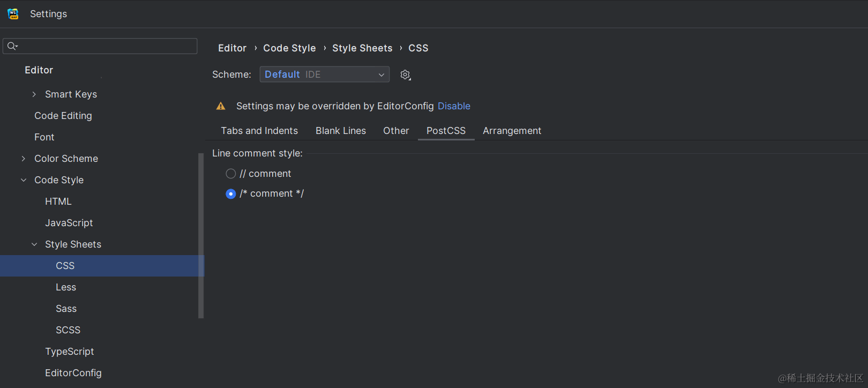Click CSS in the breadcrumb
This screenshot has width=868, height=388.
click(418, 48)
